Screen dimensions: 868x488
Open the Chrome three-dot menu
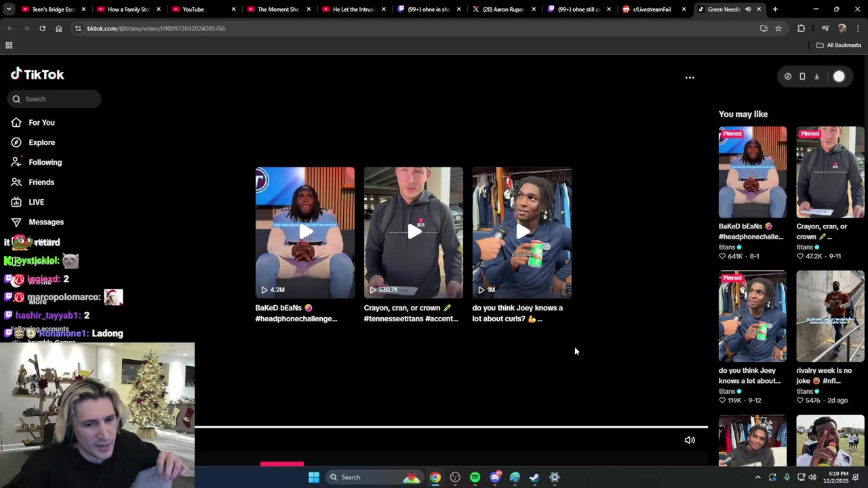coord(858,28)
